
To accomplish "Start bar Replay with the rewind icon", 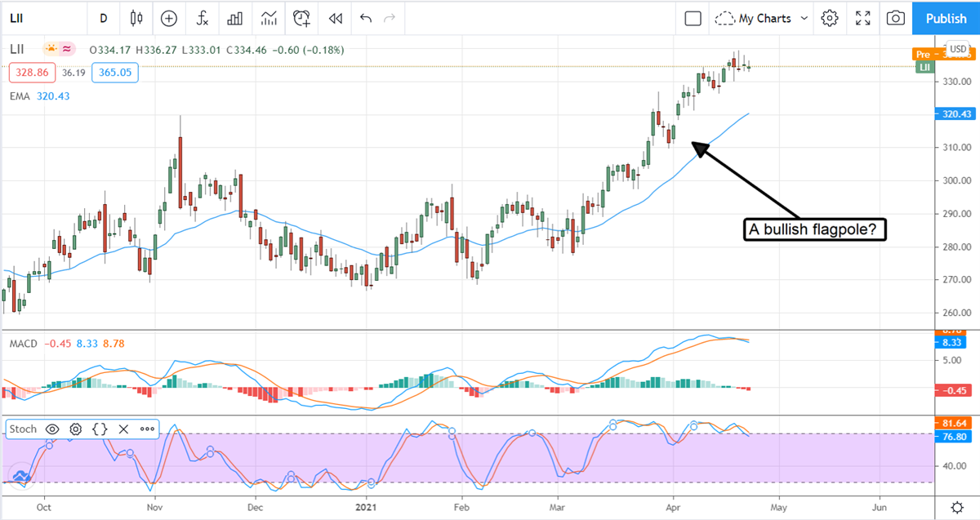I will (x=335, y=18).
